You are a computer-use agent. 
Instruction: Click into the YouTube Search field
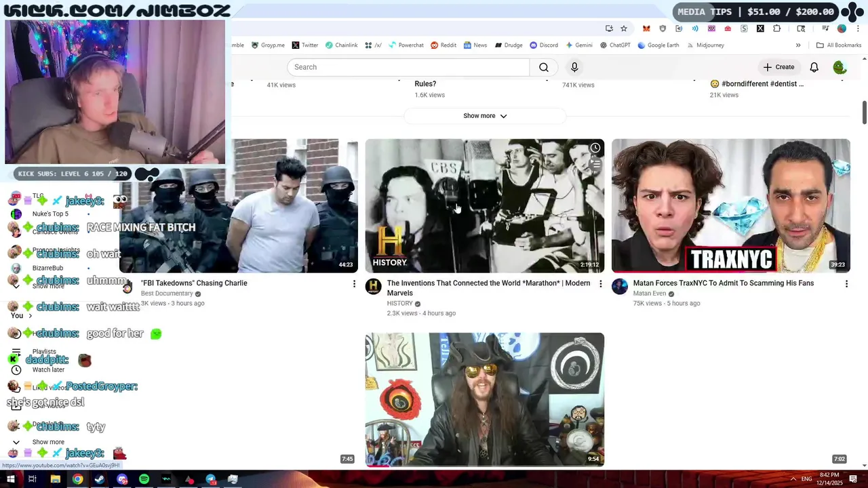(x=408, y=67)
